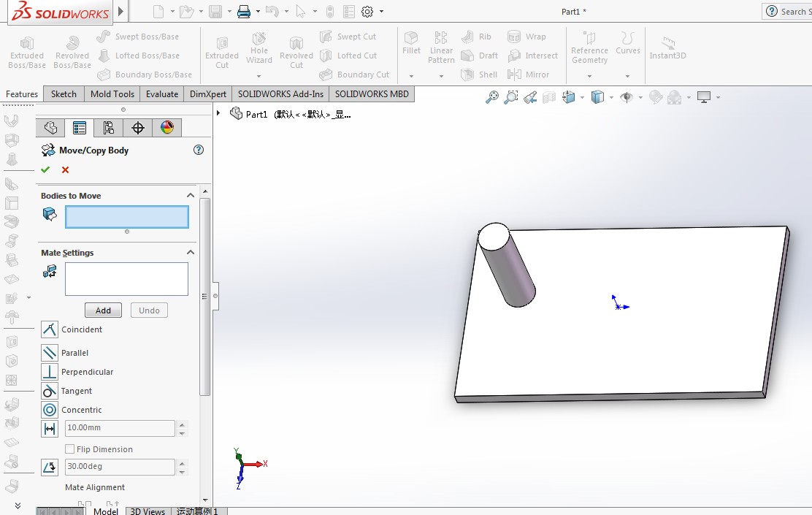The image size is (812, 515).
Task: Apply the Fillet tool
Action: click(411, 43)
